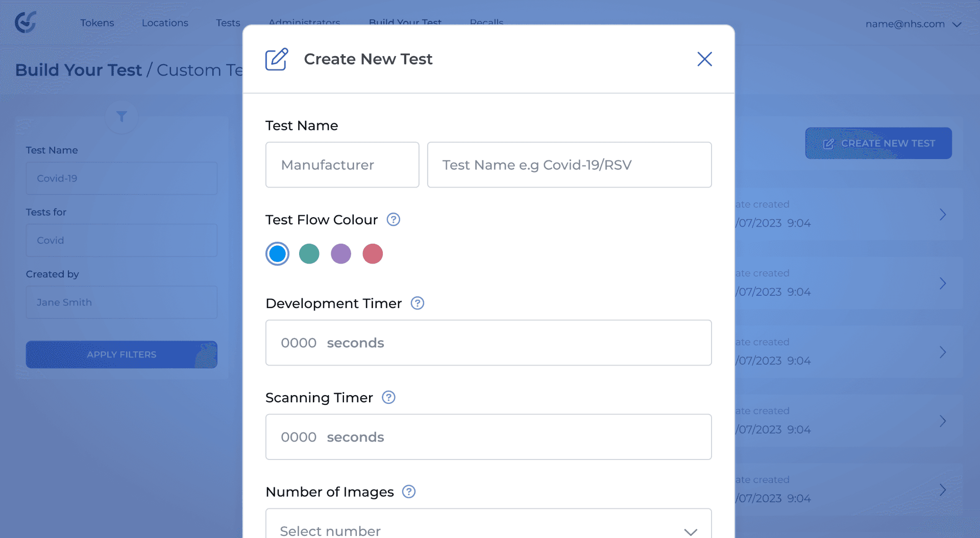This screenshot has width=980, height=538.
Task: Select the blue flow colour option
Action: (x=277, y=254)
